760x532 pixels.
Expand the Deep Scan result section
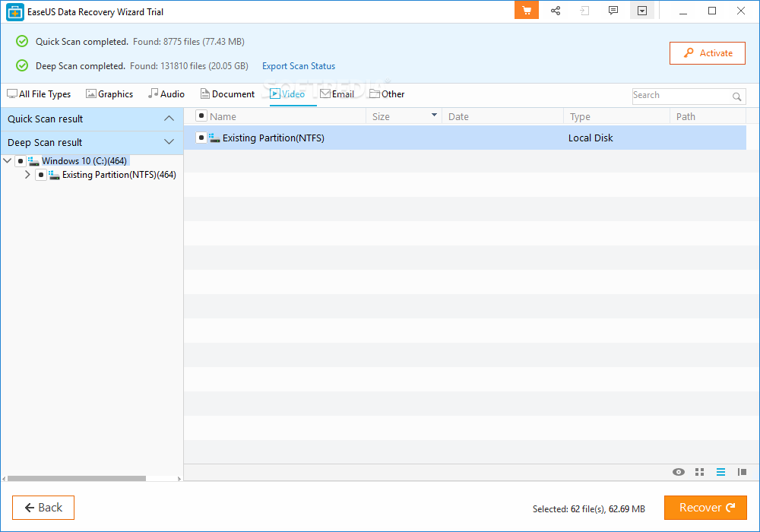pyautogui.click(x=169, y=142)
